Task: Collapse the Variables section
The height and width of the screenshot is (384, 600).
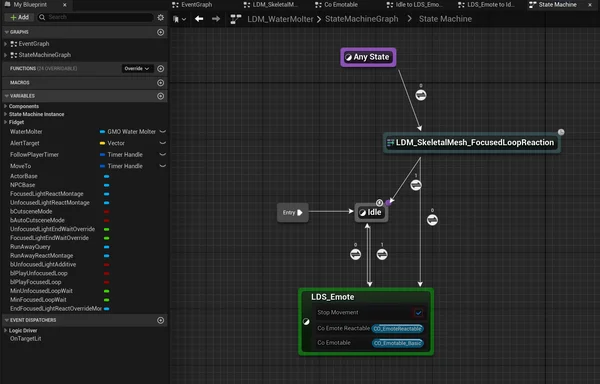Action: [x=7, y=96]
